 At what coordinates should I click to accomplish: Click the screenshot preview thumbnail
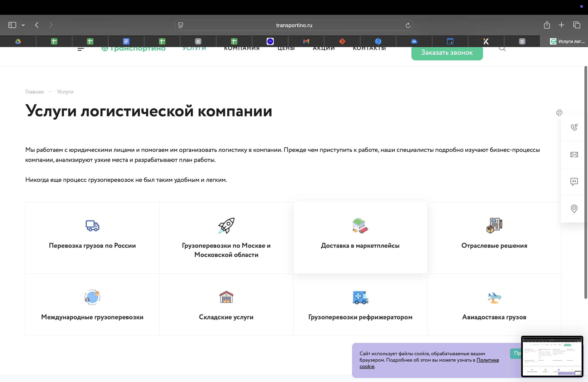point(552,356)
